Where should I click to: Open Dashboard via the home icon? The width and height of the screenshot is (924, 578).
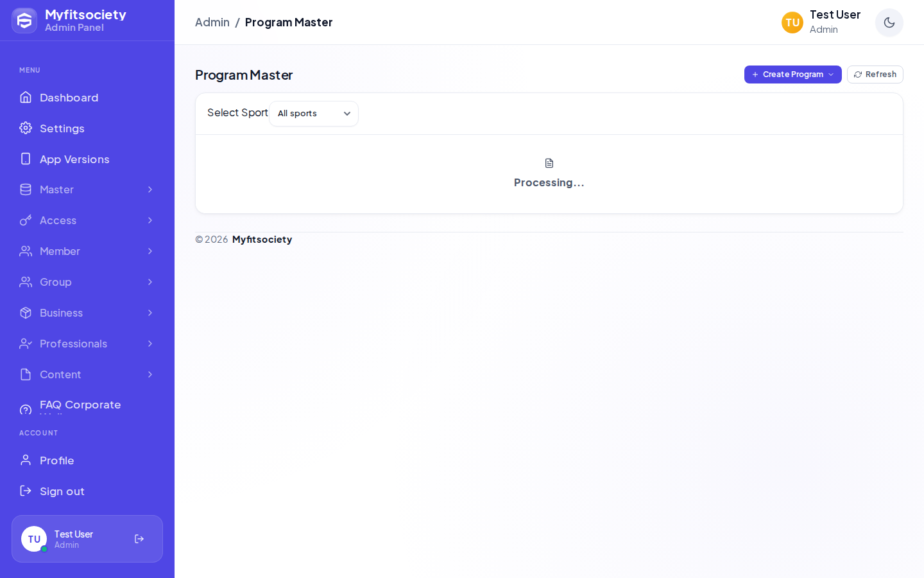point(26,97)
